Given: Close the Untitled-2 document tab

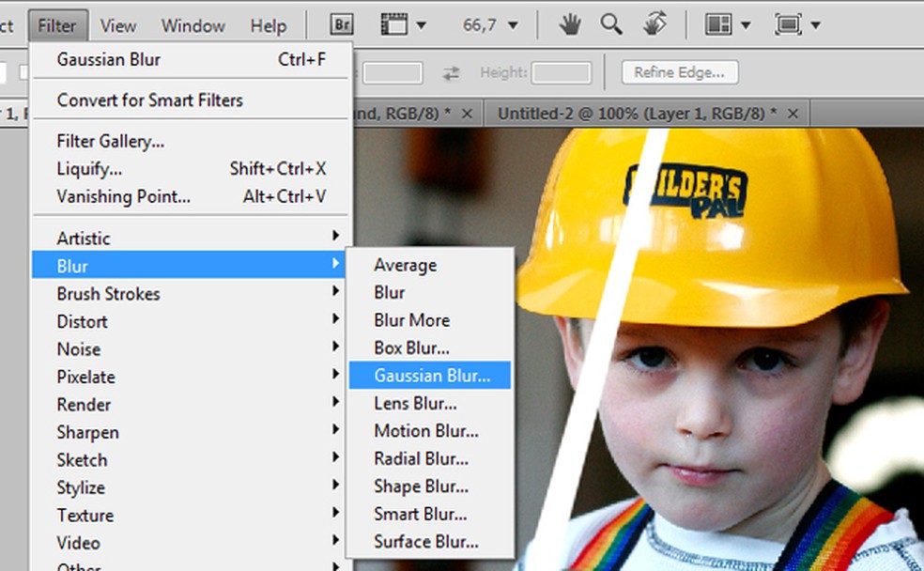Looking at the screenshot, I should tap(793, 113).
